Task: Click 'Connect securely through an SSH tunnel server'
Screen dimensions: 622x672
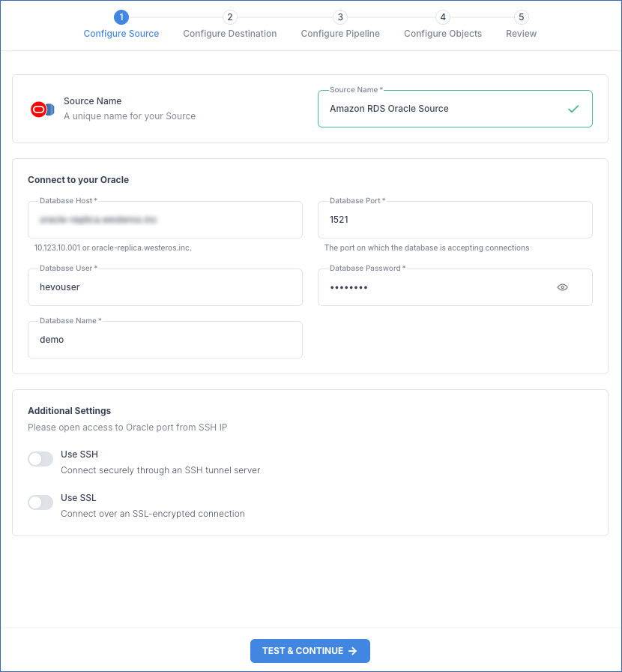Action: pyautogui.click(x=160, y=470)
